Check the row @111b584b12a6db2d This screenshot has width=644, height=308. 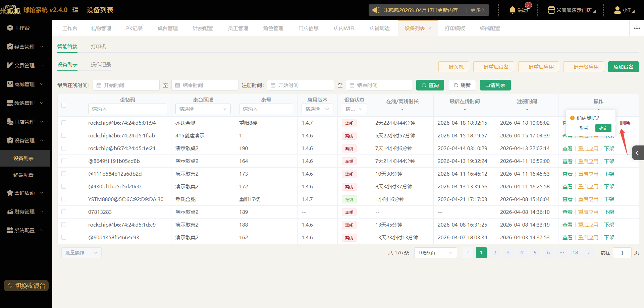64,174
